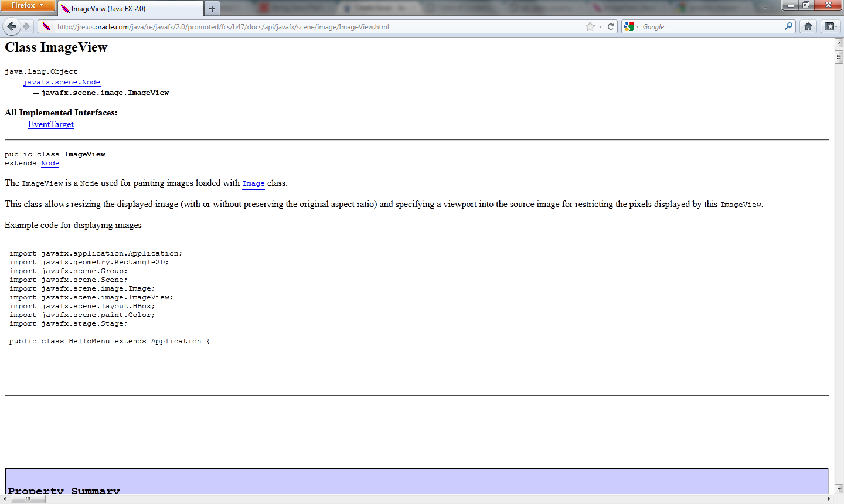This screenshot has height=504, width=844.
Task: Click the vertical scrollbar thumb
Action: coord(839,57)
